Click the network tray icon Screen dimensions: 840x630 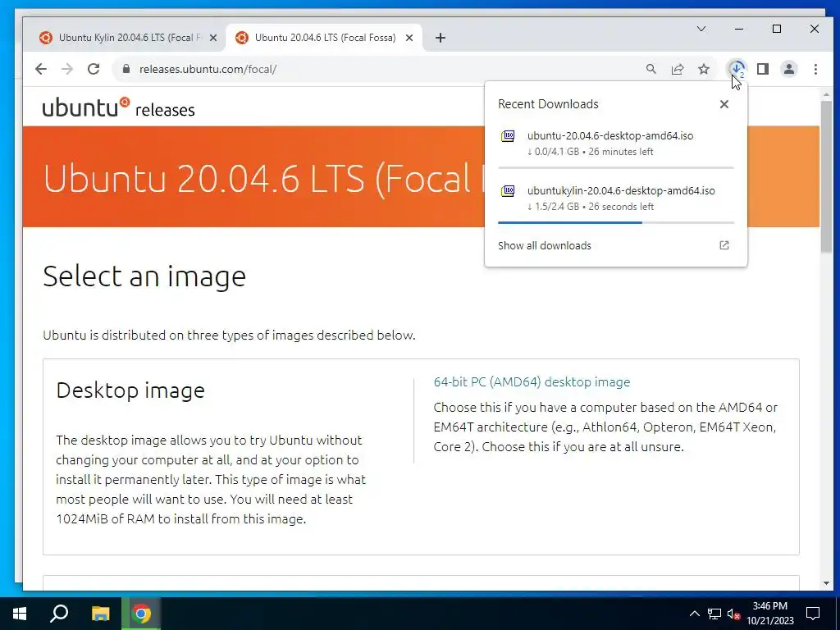coord(714,614)
